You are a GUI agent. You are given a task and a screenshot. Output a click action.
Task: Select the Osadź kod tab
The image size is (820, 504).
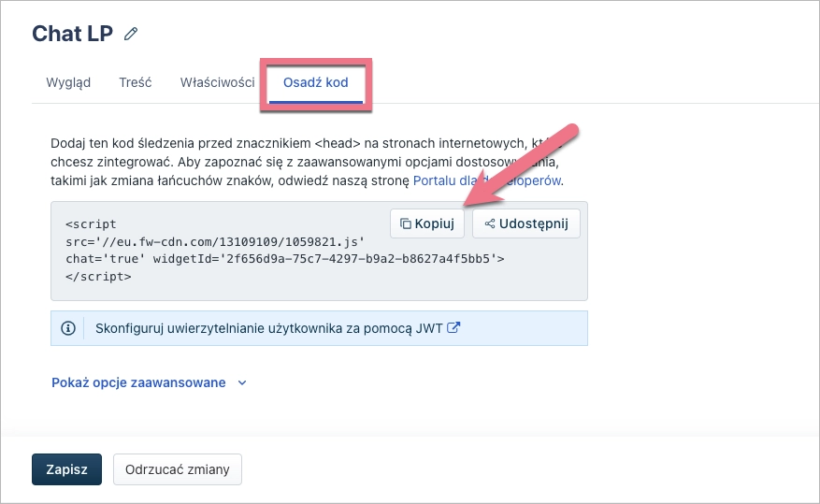pyautogui.click(x=316, y=82)
